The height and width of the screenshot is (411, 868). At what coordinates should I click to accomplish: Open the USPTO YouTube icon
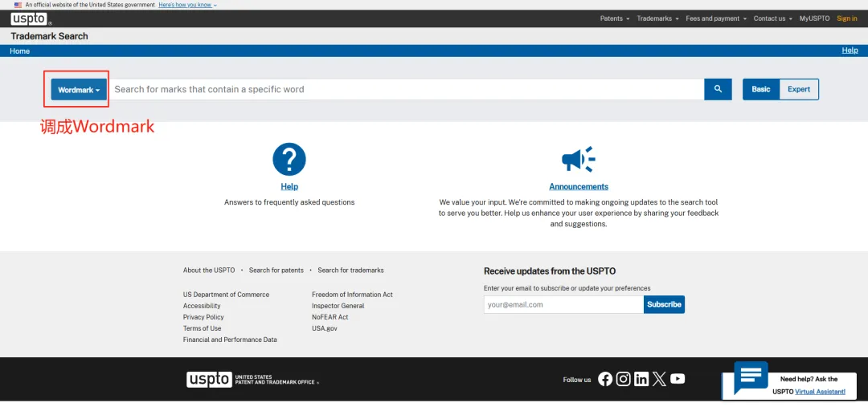678,379
